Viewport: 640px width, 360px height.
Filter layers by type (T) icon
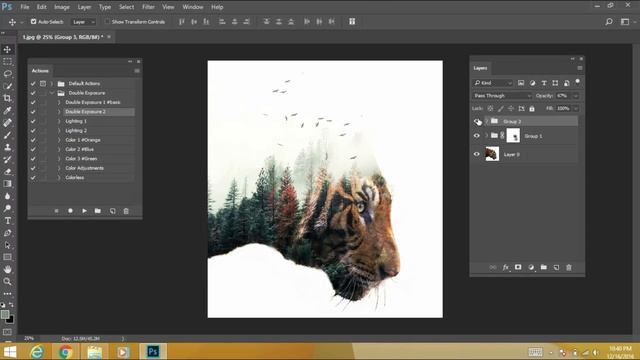544,83
